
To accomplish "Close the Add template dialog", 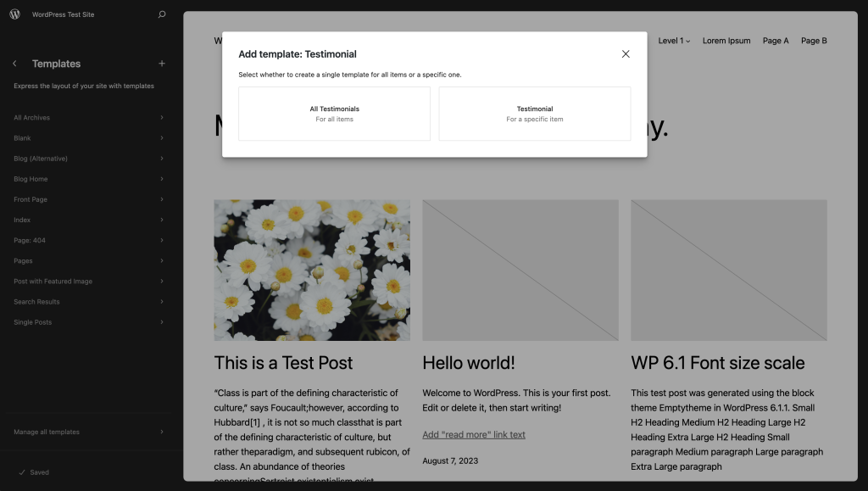I will (x=626, y=54).
